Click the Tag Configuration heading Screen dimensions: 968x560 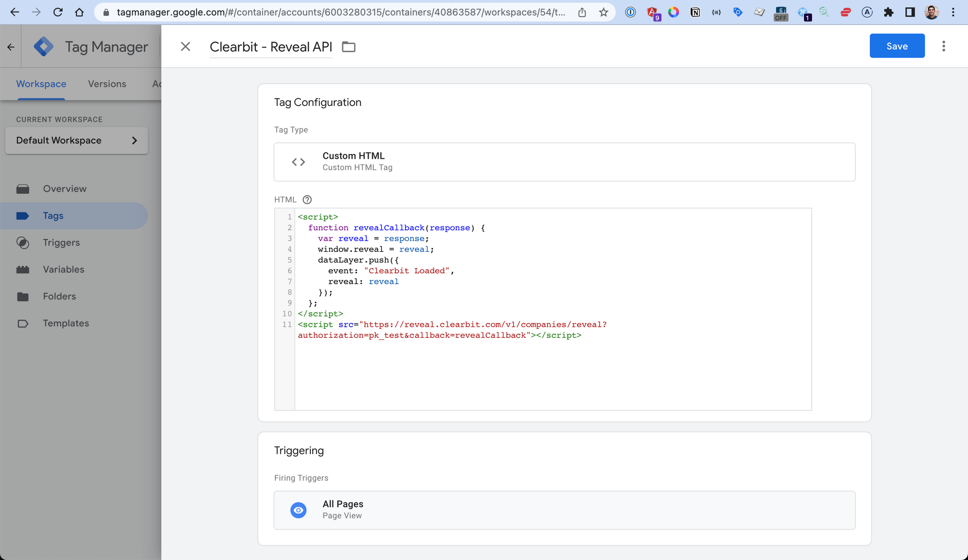(x=318, y=102)
